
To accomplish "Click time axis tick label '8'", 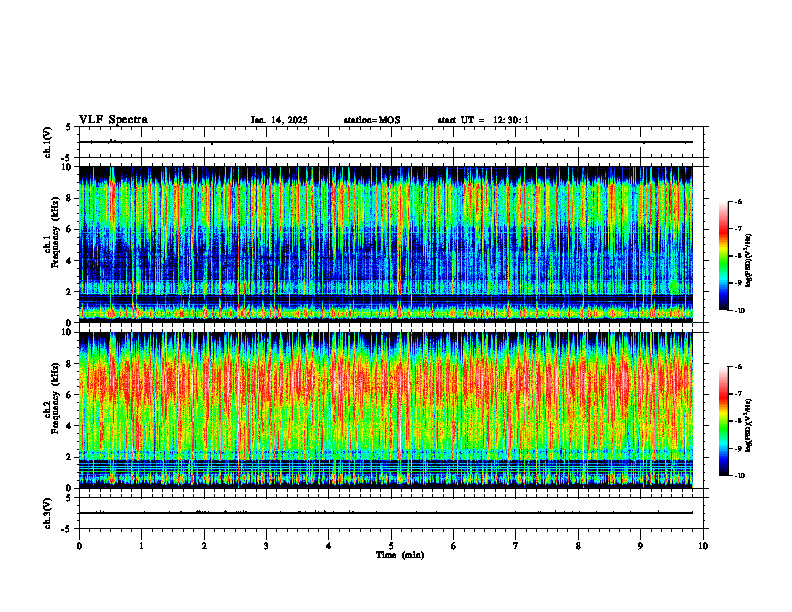I will 578,546.
